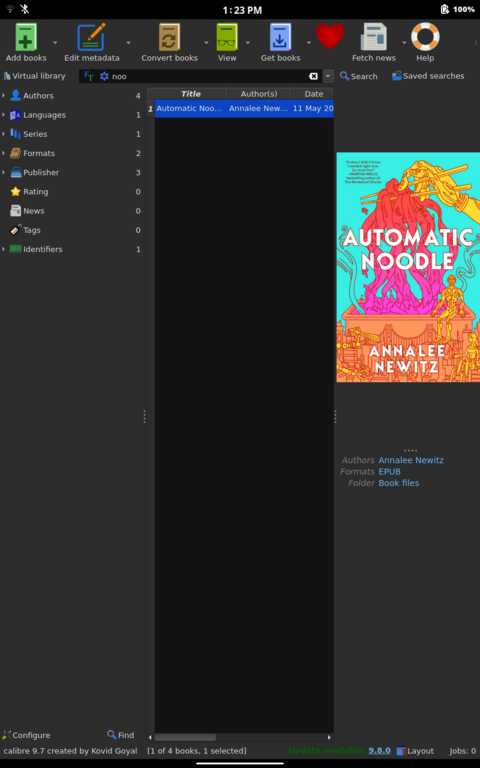The width and height of the screenshot is (480, 768).
Task: Expand the Authors category
Action: tap(3, 96)
